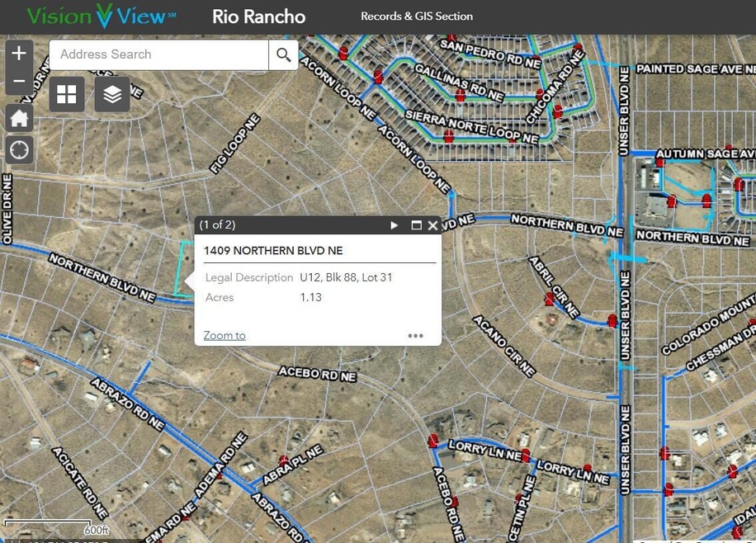
Task: Zoom in on the map
Action: pyautogui.click(x=19, y=54)
